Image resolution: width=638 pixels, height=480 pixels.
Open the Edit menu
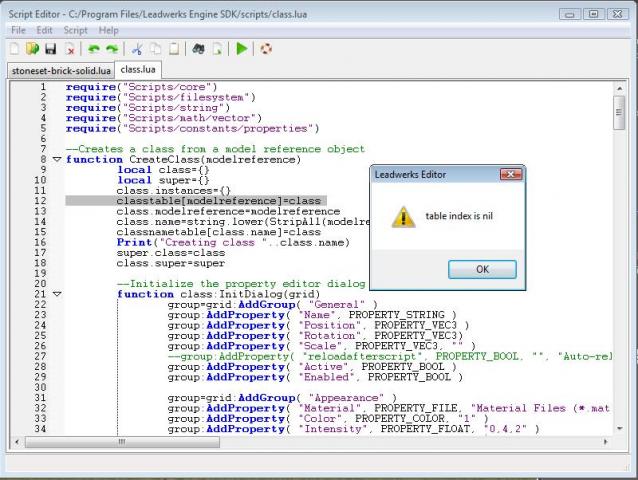pyautogui.click(x=46, y=30)
